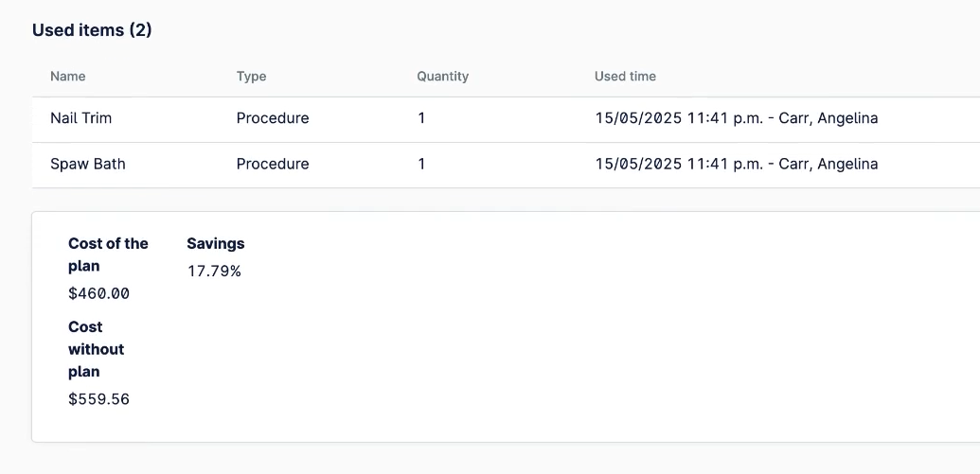The image size is (980, 474).
Task: Click Procedure type in Spaw Bath row
Action: [273, 164]
